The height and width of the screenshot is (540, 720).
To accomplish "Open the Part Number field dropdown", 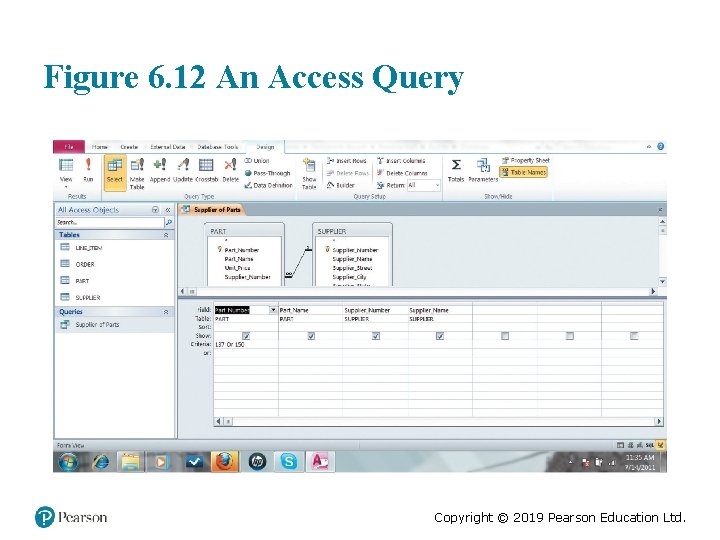I will [273, 310].
